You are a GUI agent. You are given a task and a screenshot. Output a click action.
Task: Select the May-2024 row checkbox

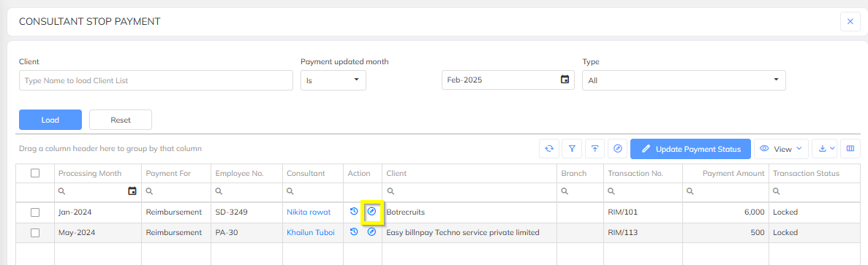35,232
